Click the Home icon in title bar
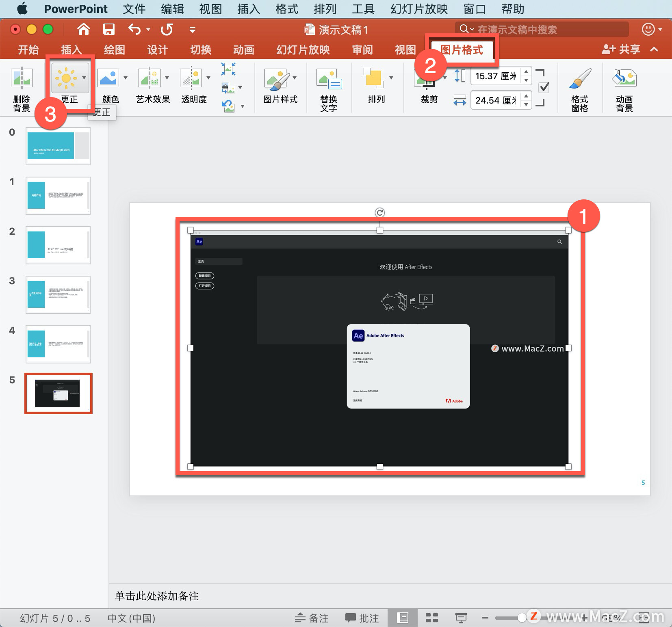 [84, 29]
